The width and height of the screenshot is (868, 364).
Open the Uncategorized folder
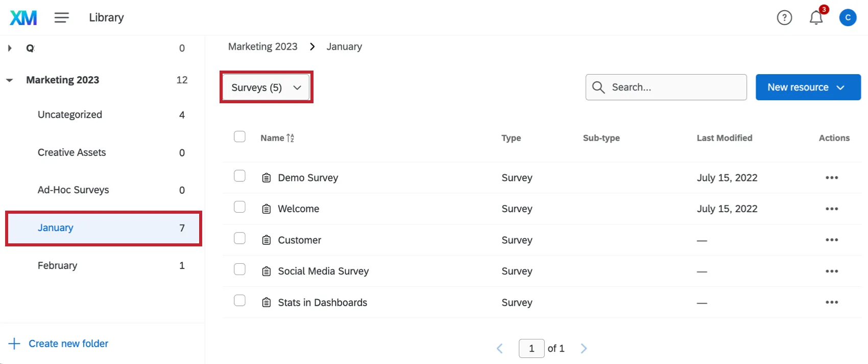tap(70, 115)
